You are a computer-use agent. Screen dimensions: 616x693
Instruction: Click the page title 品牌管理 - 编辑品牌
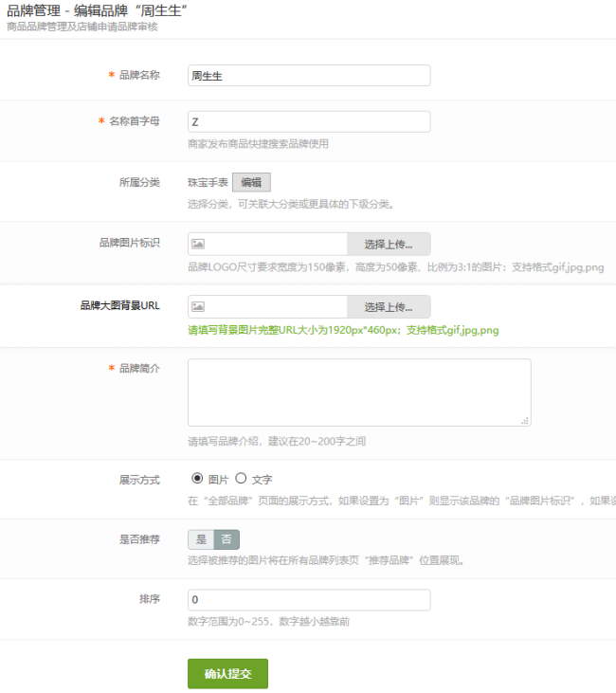point(97,10)
